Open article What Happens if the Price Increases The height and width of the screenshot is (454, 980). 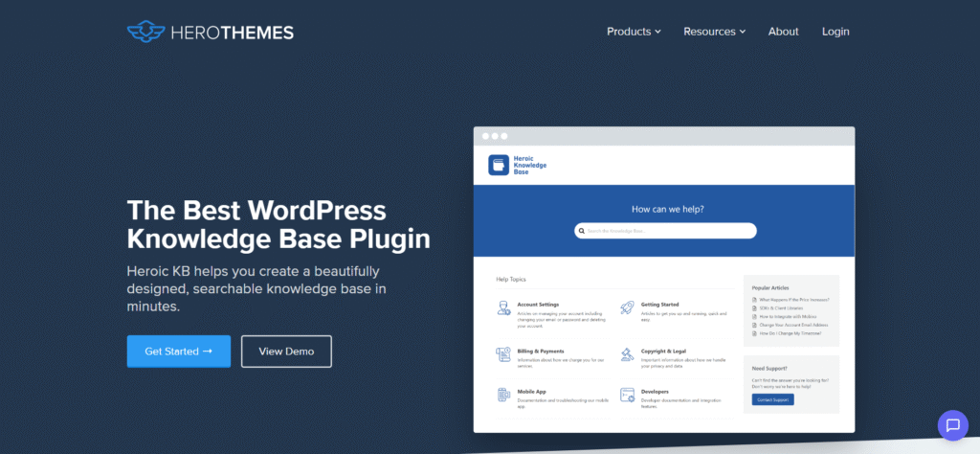(x=794, y=300)
